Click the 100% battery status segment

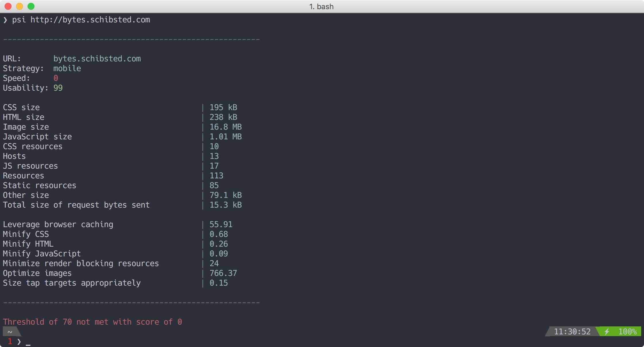pos(627,332)
